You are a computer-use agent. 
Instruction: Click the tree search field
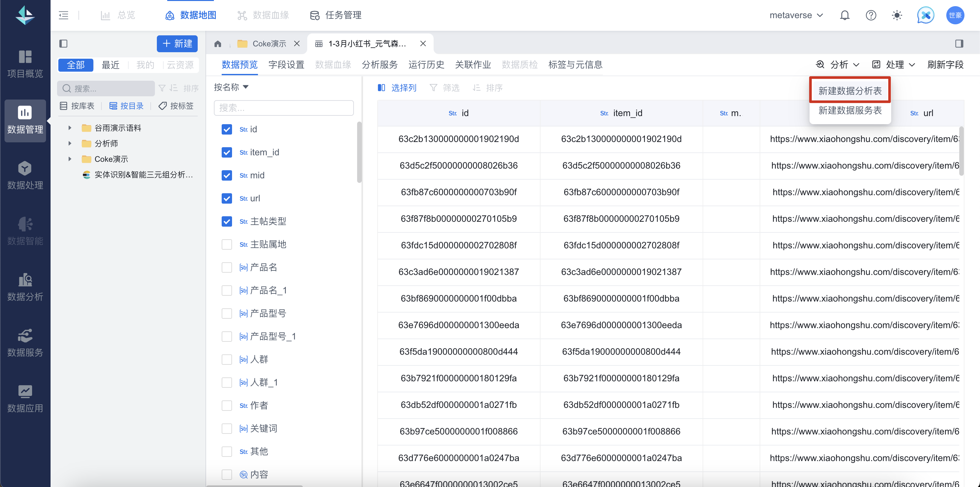point(106,88)
